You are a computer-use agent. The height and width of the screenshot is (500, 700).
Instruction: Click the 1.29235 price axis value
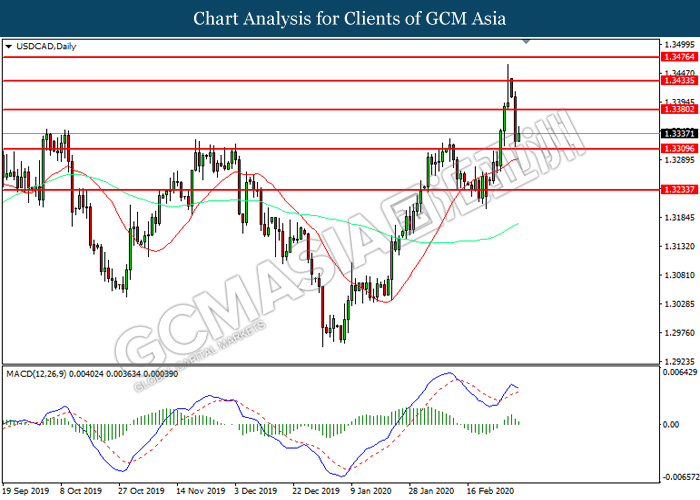pos(679,361)
